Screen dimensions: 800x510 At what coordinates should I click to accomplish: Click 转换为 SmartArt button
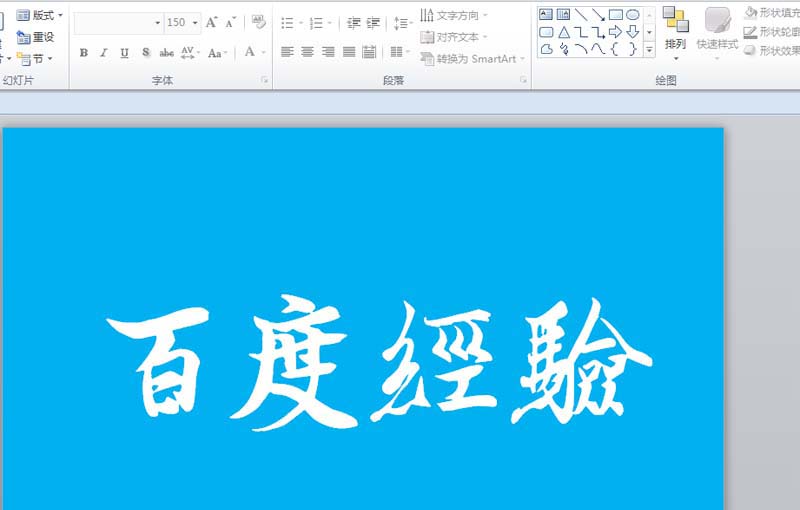472,59
